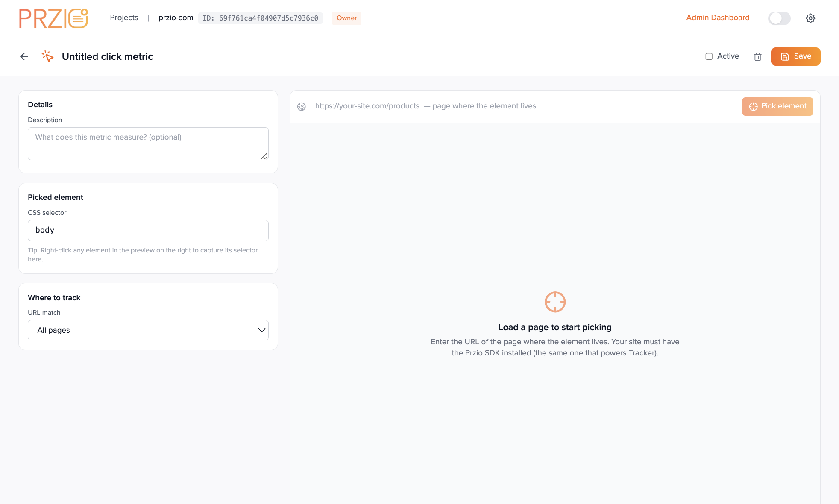
Task: Open the przio-com project link
Action: (x=176, y=18)
